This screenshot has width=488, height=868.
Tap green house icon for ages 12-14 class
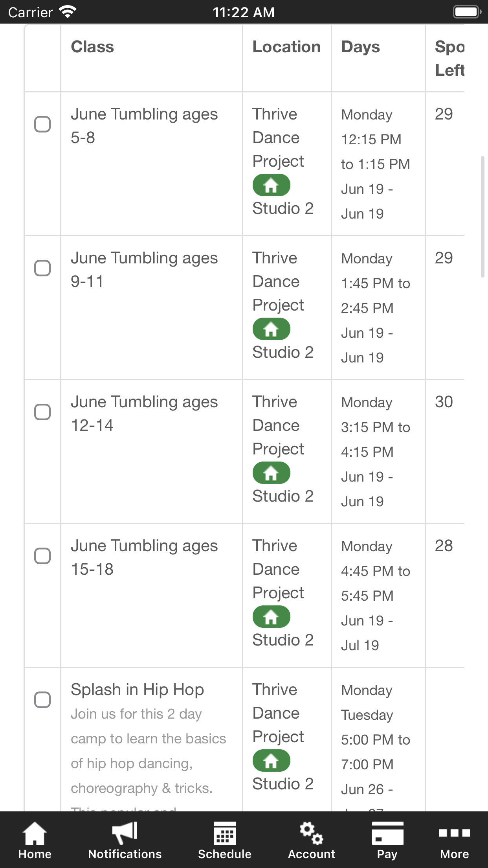272,473
